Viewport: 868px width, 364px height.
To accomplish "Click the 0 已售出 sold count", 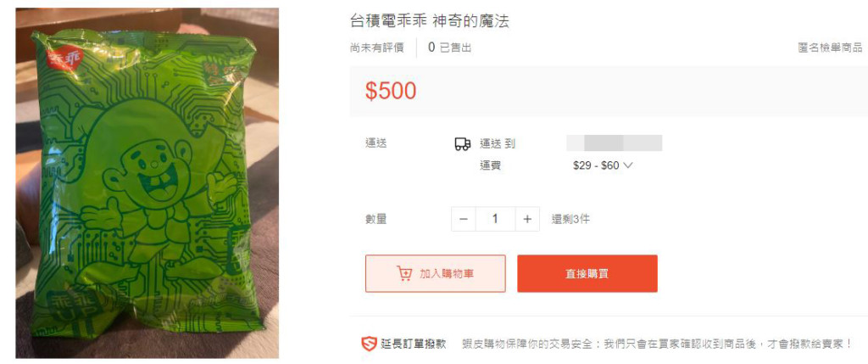I will coord(449,48).
